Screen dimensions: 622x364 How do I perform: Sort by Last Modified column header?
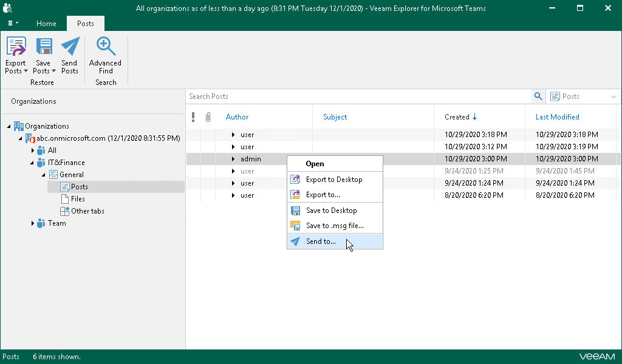557,117
